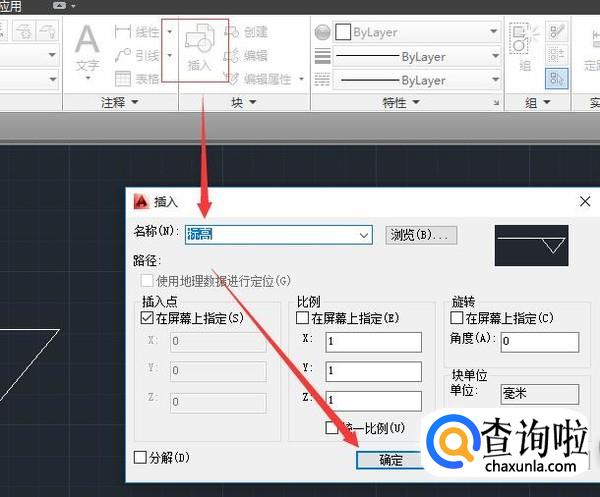This screenshot has width=600, height=497.
Task: Click the OK (确定) button
Action: click(x=391, y=460)
